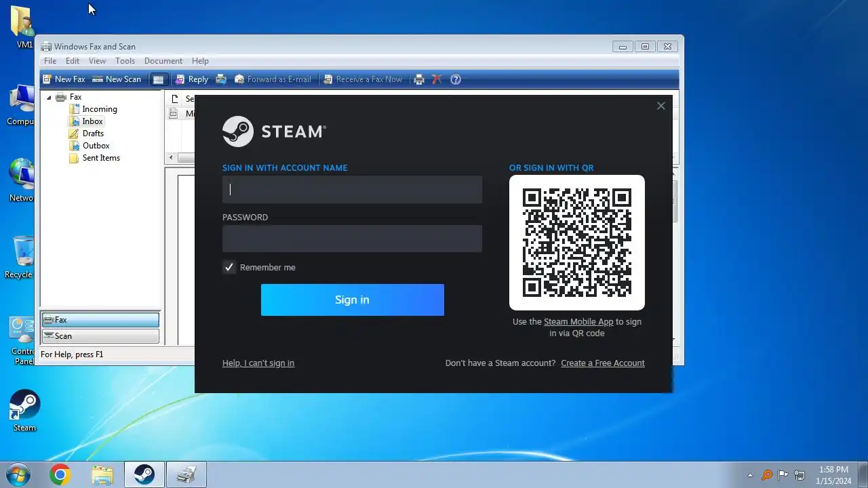Open the VM1 folder on desktop
Screen dimensions: 868x488
click(22, 27)
